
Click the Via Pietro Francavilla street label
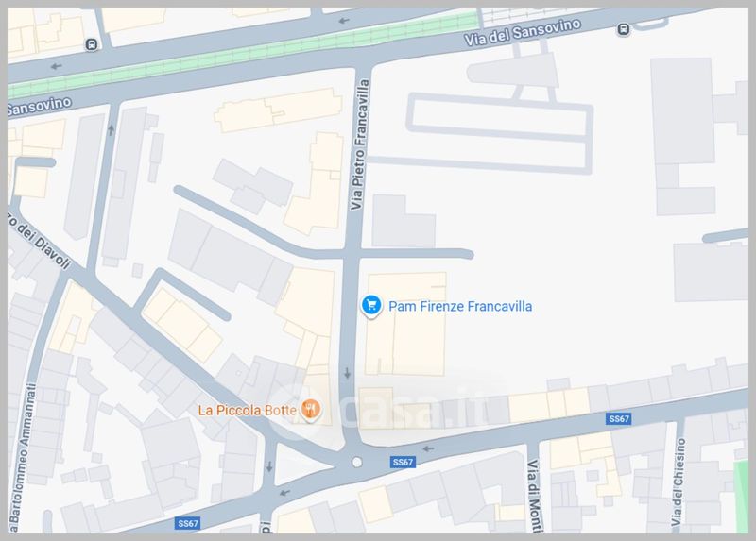[360, 145]
